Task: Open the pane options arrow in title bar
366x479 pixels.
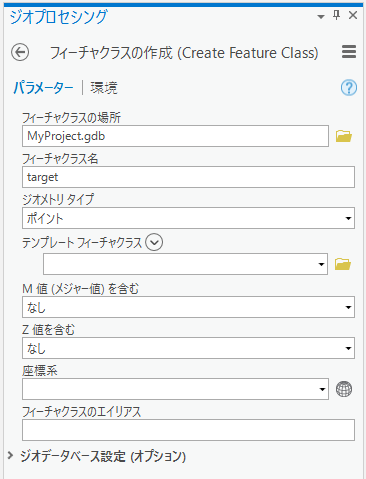Action: pyautogui.click(x=321, y=16)
